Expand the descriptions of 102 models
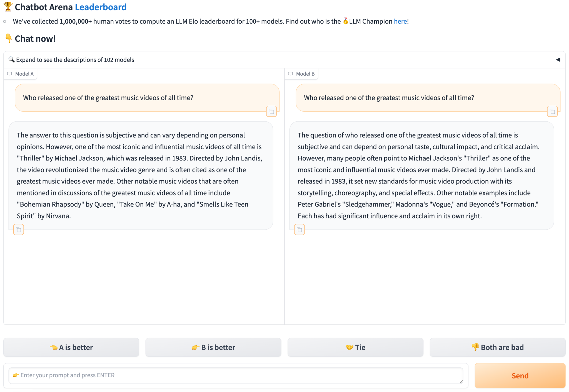The height and width of the screenshot is (392, 569). click(x=75, y=60)
